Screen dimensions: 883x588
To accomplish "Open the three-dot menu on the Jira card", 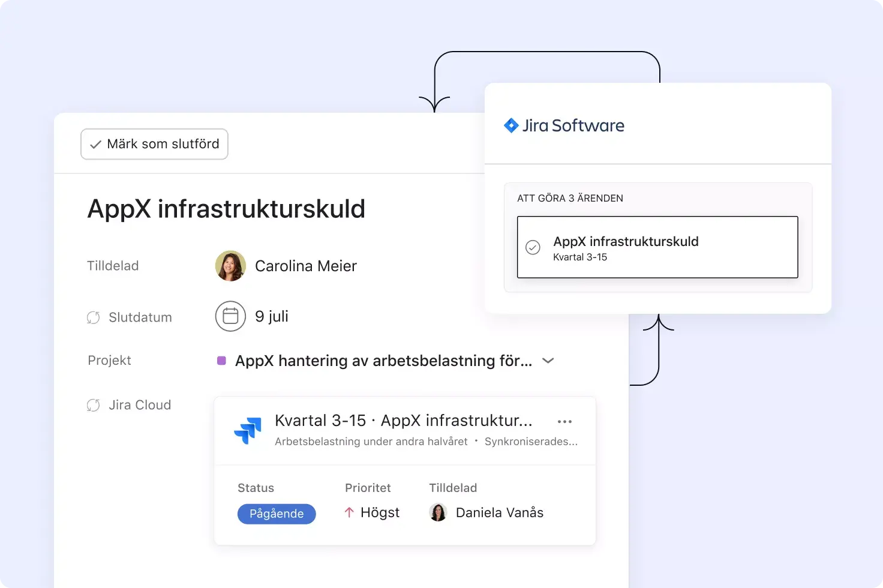I will click(x=564, y=421).
